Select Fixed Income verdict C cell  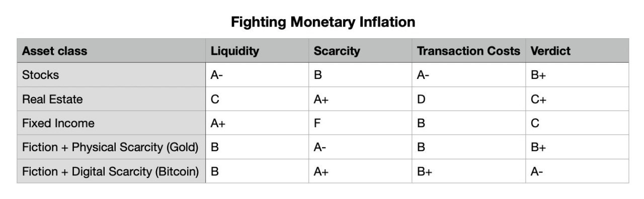pos(577,123)
